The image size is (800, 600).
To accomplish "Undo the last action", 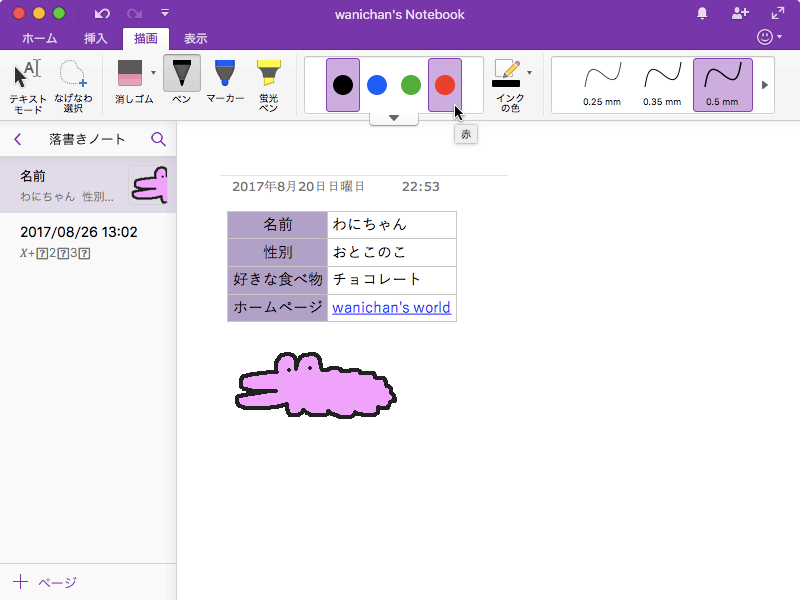I will tap(102, 13).
